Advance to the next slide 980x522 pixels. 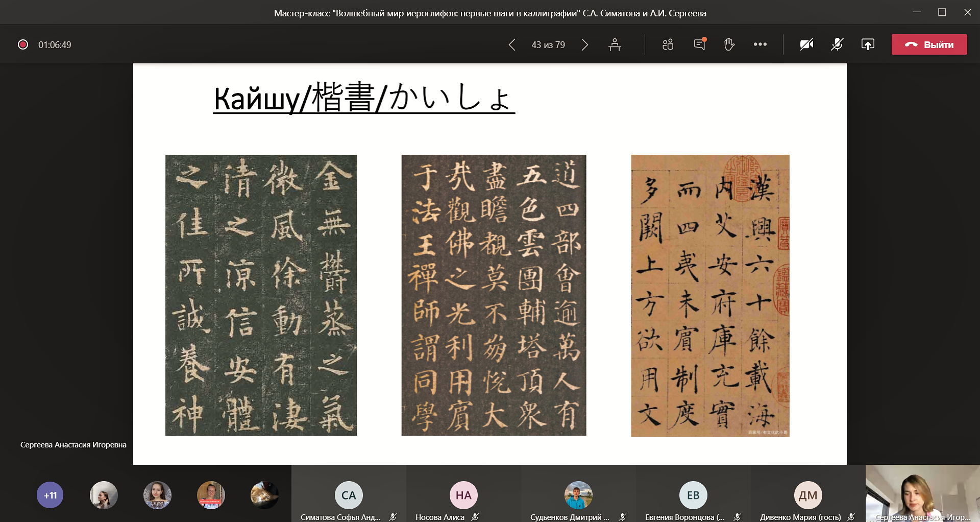[x=585, y=45]
